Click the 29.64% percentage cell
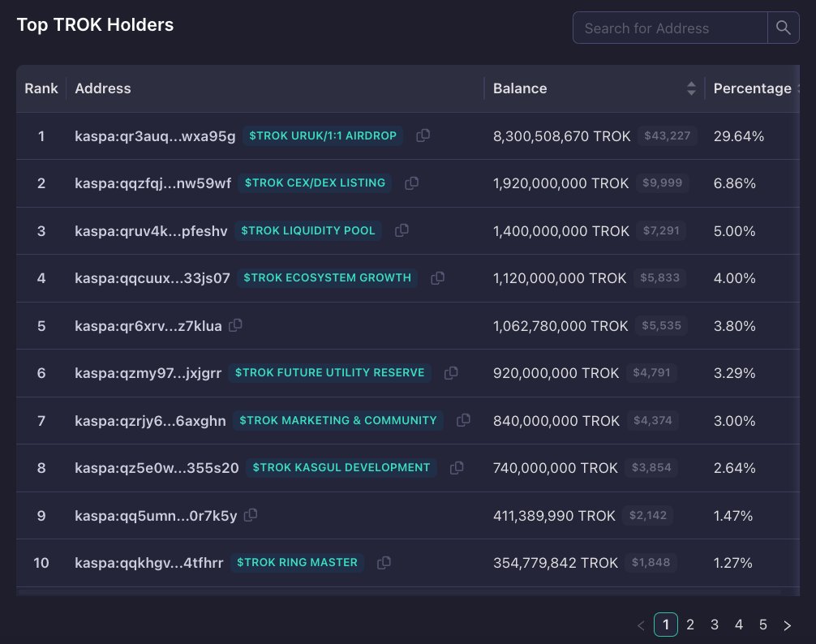This screenshot has height=644, width=816. click(739, 136)
